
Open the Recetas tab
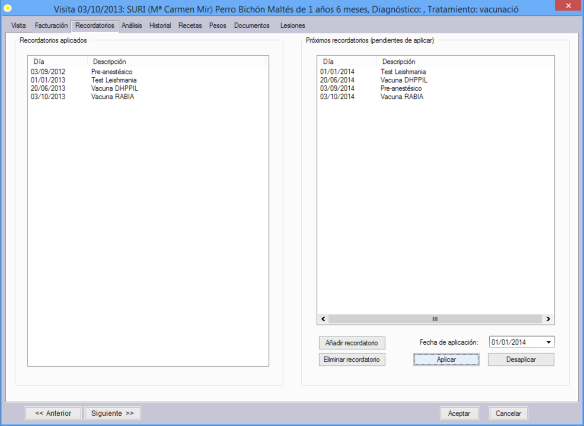(x=190, y=25)
